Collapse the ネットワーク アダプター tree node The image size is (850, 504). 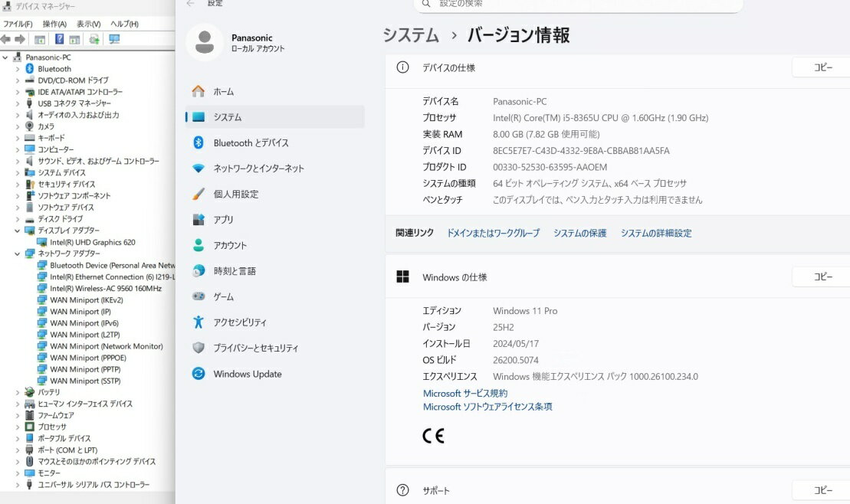(x=18, y=254)
